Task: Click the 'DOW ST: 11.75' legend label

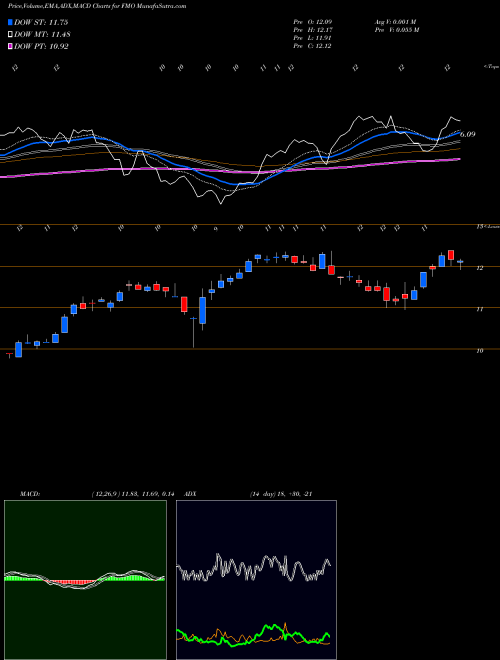Action: (x=41, y=23)
